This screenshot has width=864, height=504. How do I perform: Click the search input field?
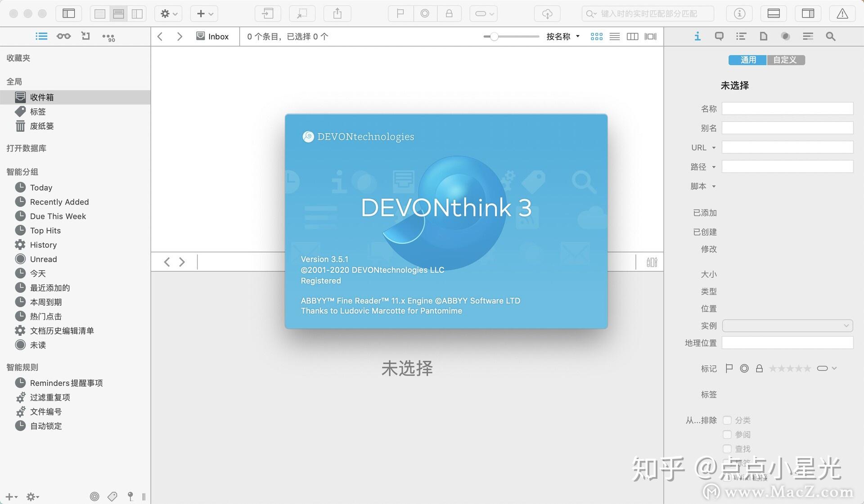click(648, 13)
